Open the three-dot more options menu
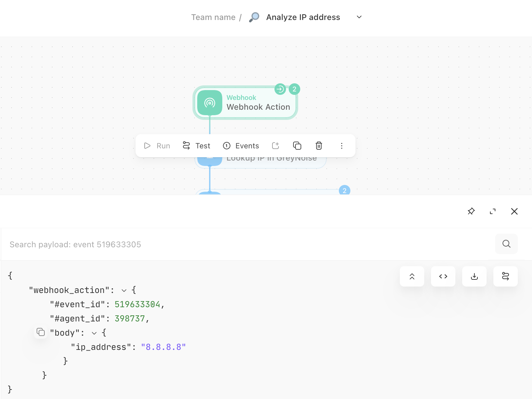The image size is (532, 399). click(x=342, y=146)
